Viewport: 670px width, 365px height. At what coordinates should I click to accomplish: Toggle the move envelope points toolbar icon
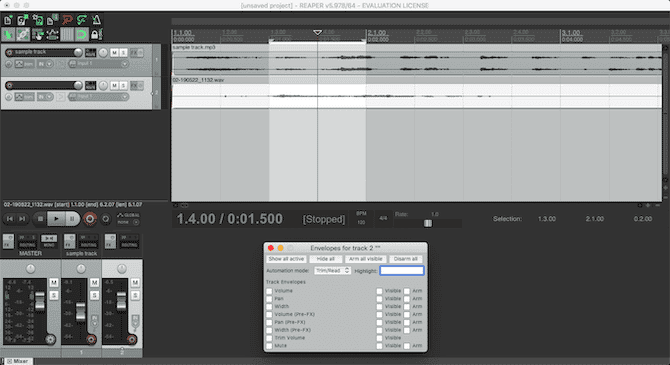[53, 34]
